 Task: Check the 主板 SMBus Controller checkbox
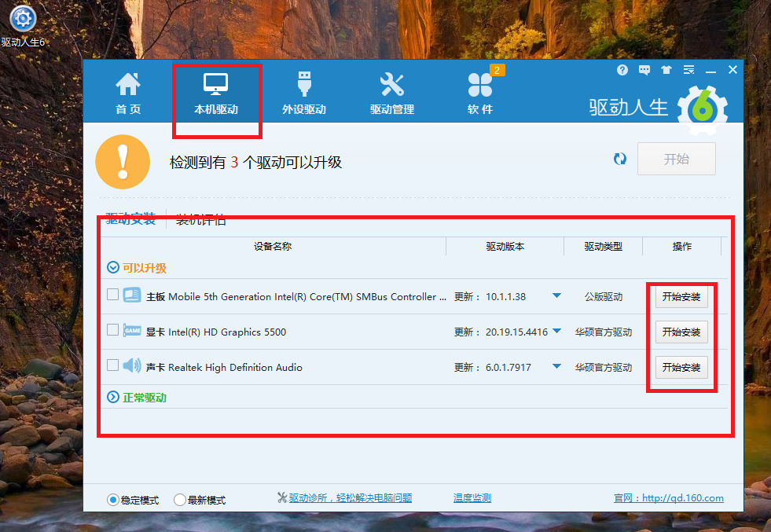[112, 295]
